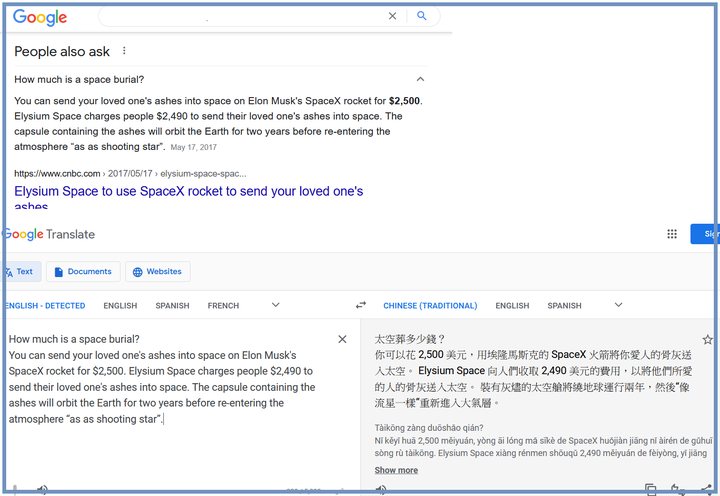Choose English as source language

coord(120,305)
